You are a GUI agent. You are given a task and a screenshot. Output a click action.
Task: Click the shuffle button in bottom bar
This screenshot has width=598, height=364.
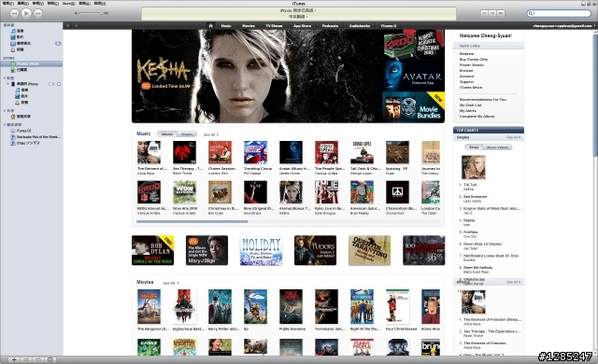pos(26,359)
